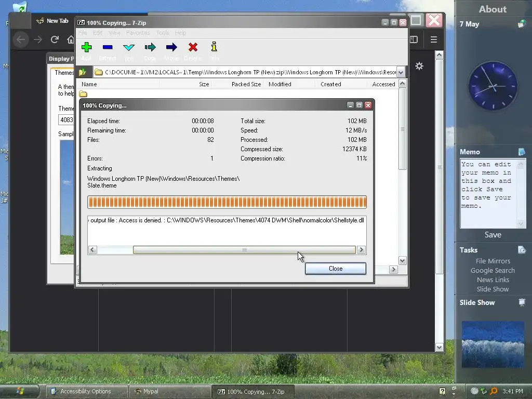Click the blue Extract minus icon

(x=108, y=47)
